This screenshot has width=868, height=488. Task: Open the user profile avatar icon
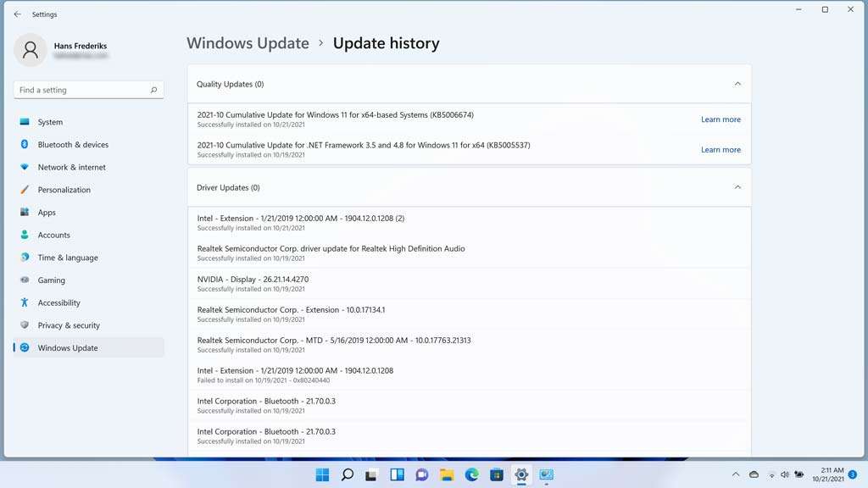click(x=30, y=50)
